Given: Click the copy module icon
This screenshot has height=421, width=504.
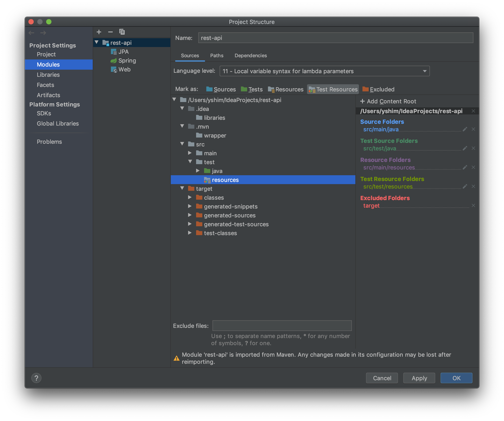Looking at the screenshot, I should click(122, 32).
